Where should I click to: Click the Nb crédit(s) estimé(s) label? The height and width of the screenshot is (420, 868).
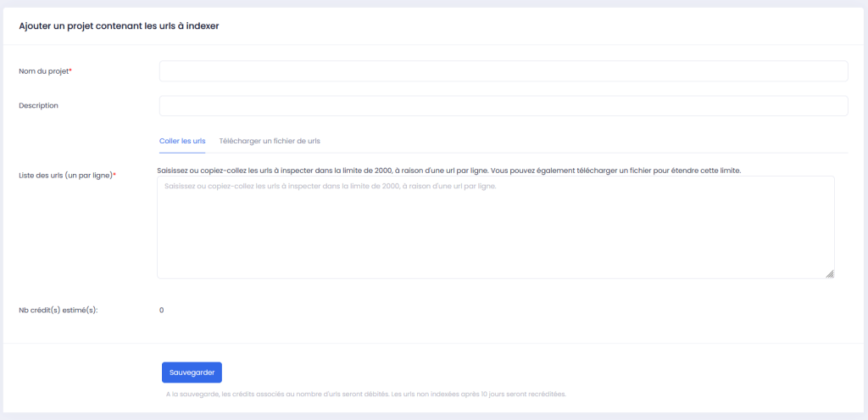pyautogui.click(x=58, y=310)
